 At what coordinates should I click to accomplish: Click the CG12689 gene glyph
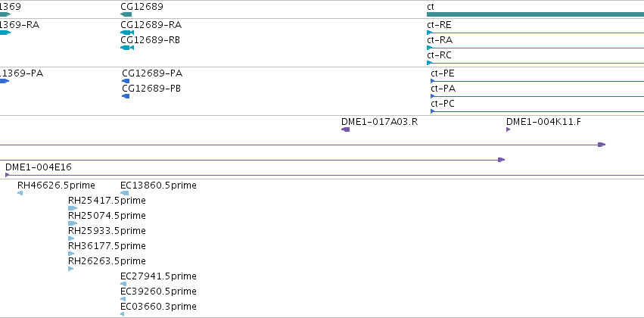126,14
